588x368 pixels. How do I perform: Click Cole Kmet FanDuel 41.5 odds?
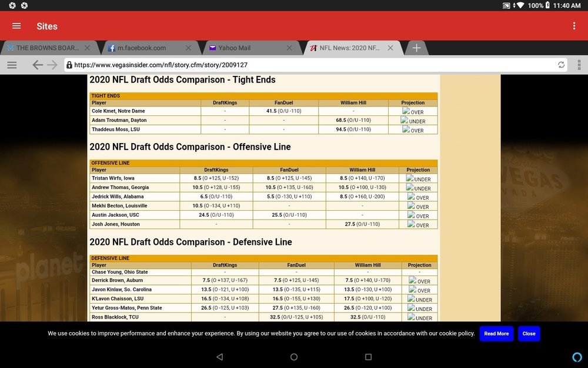point(284,111)
